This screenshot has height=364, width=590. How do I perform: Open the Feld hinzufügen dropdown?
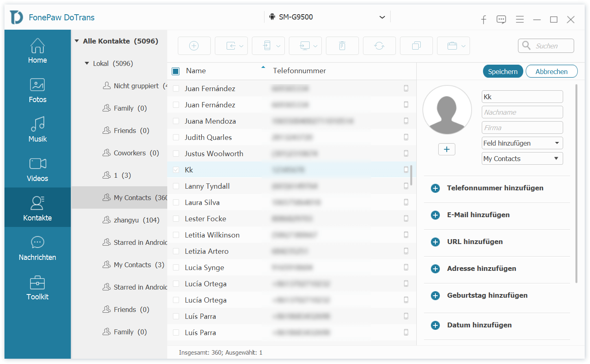pyautogui.click(x=522, y=143)
